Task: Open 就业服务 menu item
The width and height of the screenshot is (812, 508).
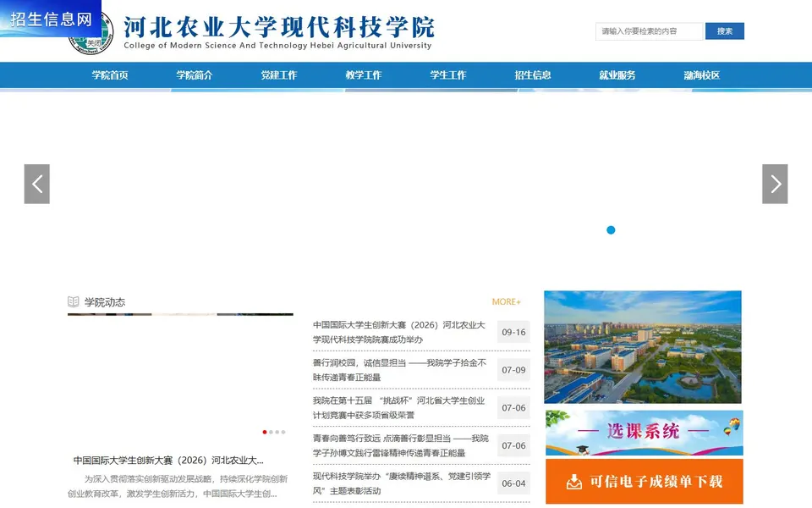Action: (x=617, y=75)
